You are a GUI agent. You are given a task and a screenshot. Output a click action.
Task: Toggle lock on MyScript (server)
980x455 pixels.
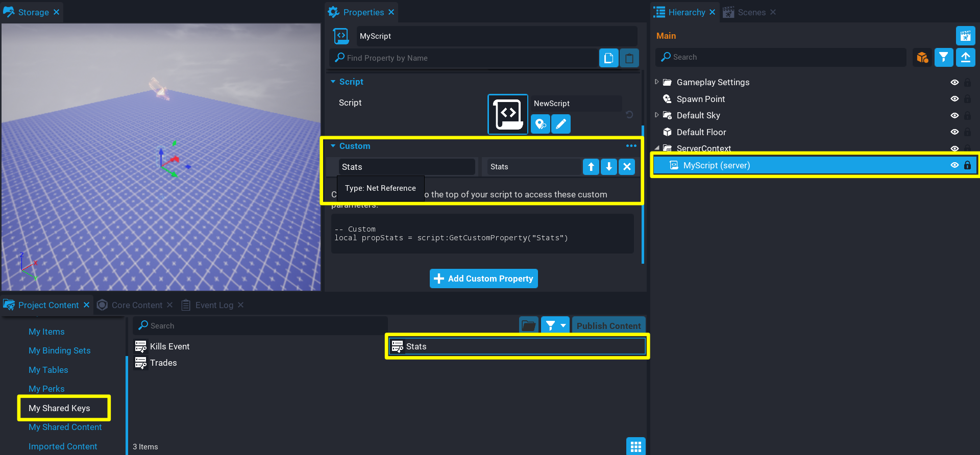pyautogui.click(x=967, y=165)
